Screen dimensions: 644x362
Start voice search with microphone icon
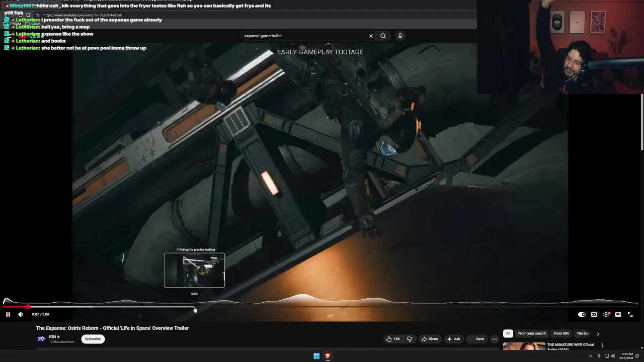[x=400, y=36]
